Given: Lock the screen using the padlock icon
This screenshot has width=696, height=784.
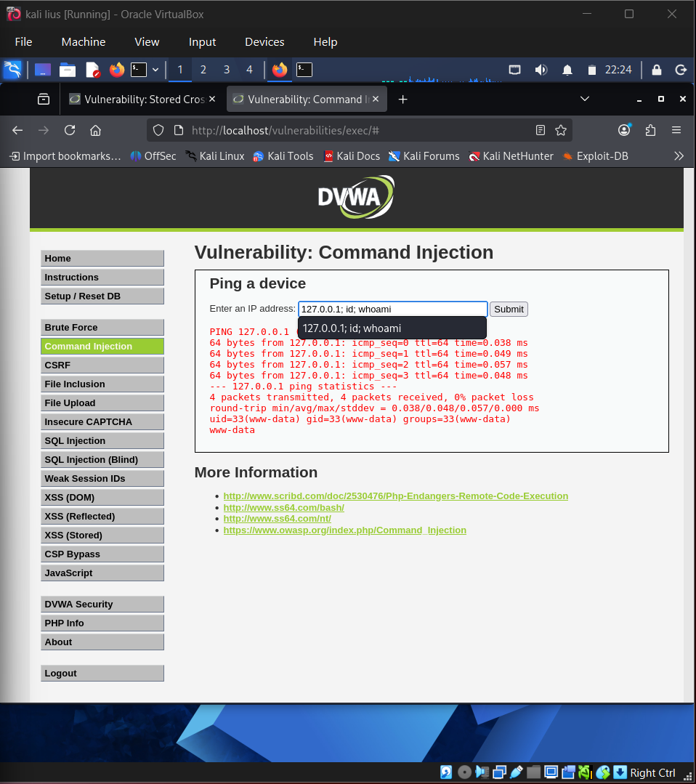Looking at the screenshot, I should click(x=657, y=70).
